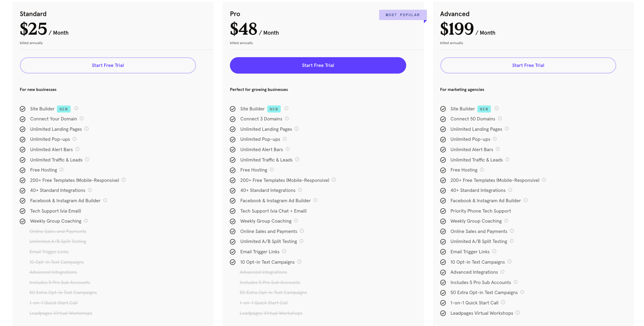Start free trial for Advanced plan
The width and height of the screenshot is (644, 326).
[528, 65]
